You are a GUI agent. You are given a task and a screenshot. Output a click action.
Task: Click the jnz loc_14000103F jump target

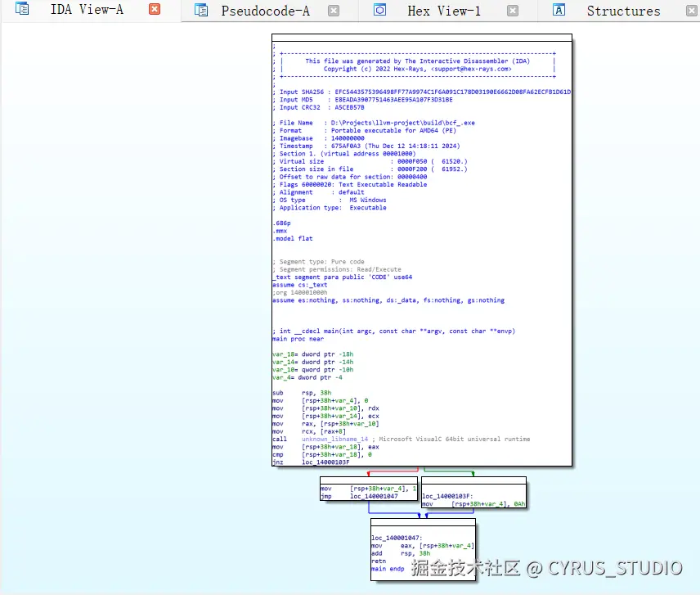pyautogui.click(x=325, y=462)
